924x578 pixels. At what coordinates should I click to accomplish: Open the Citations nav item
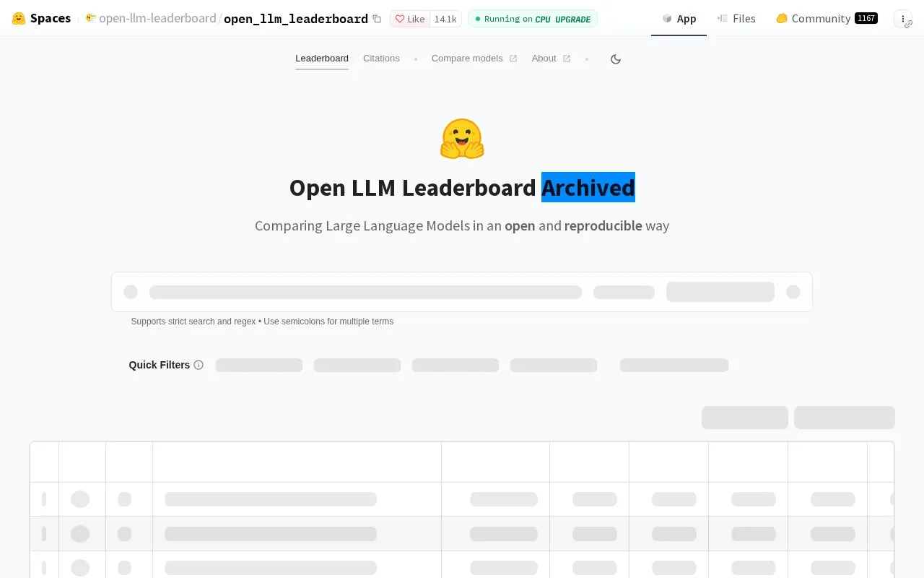(381, 59)
